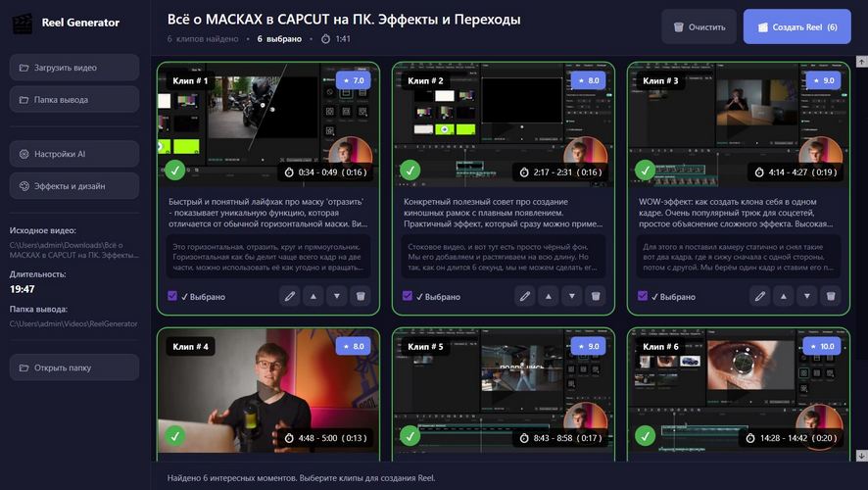
Task: Click the transcript text box in Клип #3
Action: pyautogui.click(x=739, y=257)
